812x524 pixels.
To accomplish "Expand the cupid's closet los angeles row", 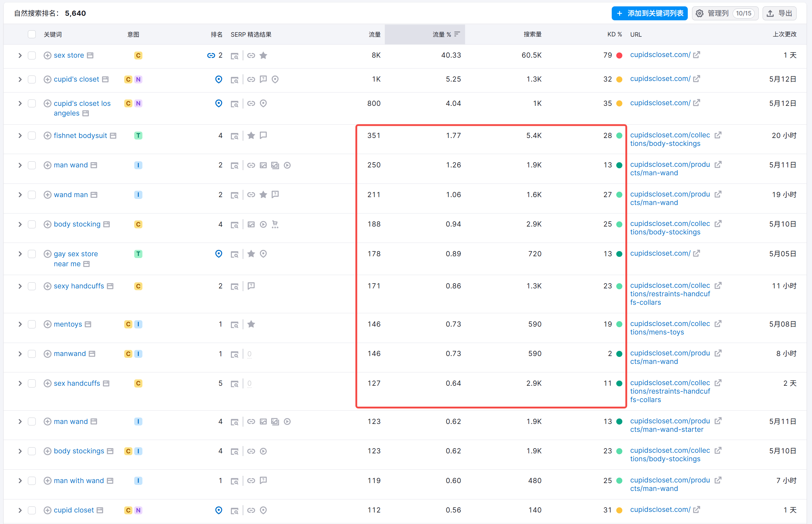I will coord(20,103).
